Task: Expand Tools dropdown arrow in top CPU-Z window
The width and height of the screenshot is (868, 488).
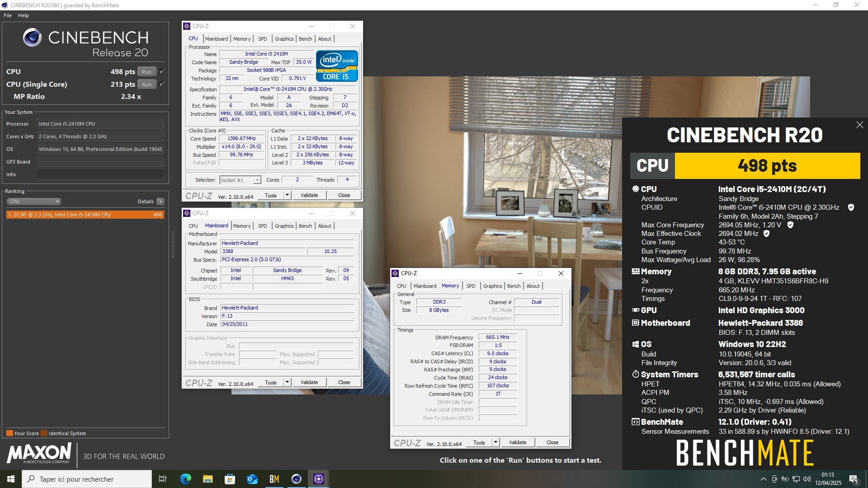Action: point(287,196)
